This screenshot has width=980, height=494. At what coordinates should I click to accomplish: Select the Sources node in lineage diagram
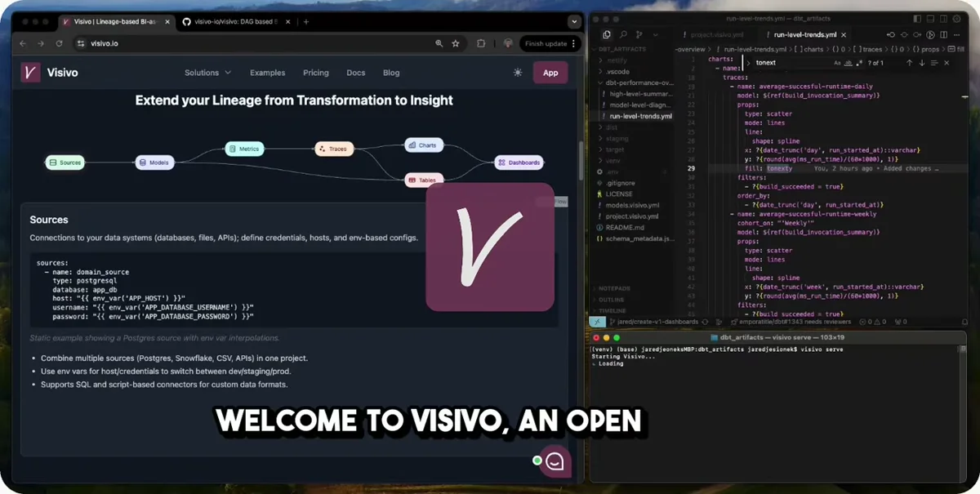coord(65,162)
